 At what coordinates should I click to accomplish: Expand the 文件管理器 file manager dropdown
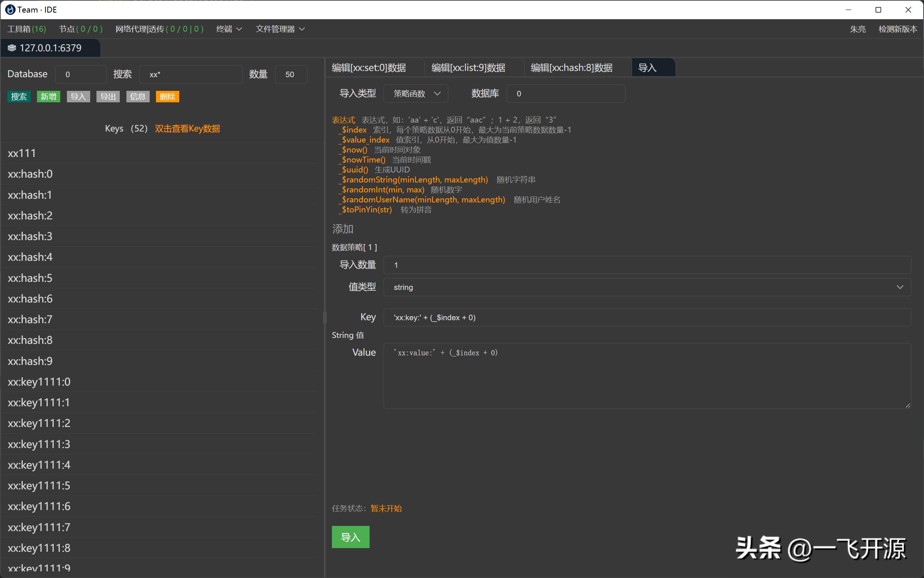[279, 29]
